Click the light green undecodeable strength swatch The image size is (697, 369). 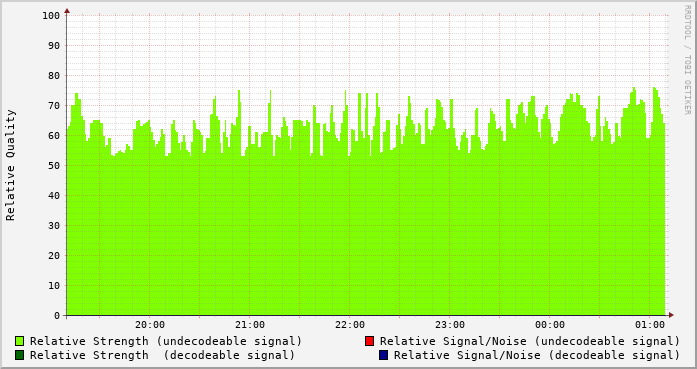pos(20,341)
